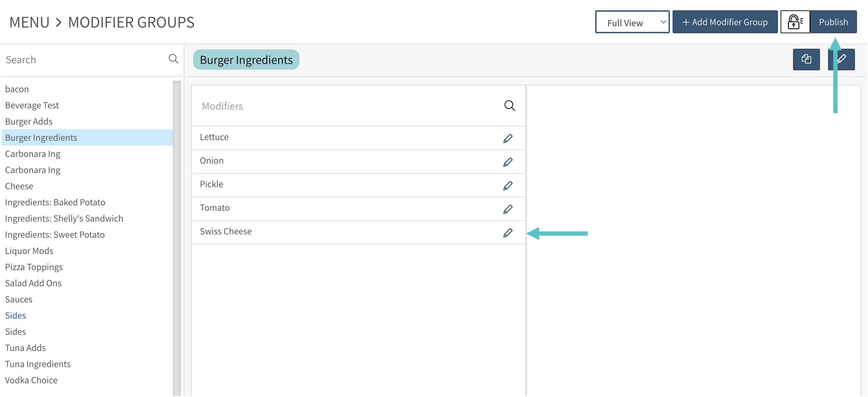Click the sidebar vertical scrollbar
This screenshot has width=868, height=397.
[x=176, y=236]
